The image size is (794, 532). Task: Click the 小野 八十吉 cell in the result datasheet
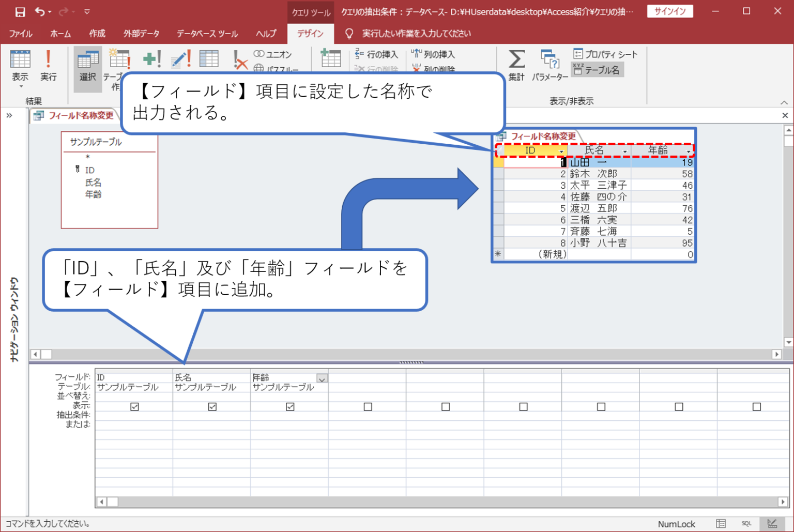click(599, 243)
